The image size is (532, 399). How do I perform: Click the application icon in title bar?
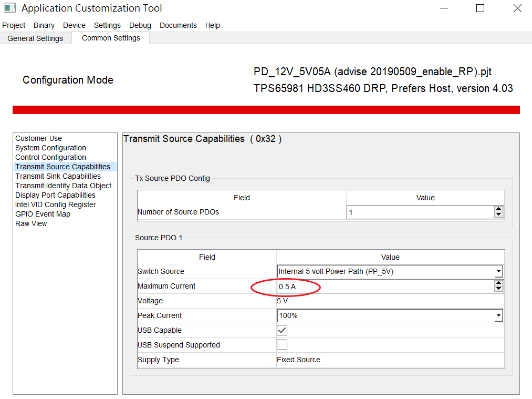[x=9, y=8]
